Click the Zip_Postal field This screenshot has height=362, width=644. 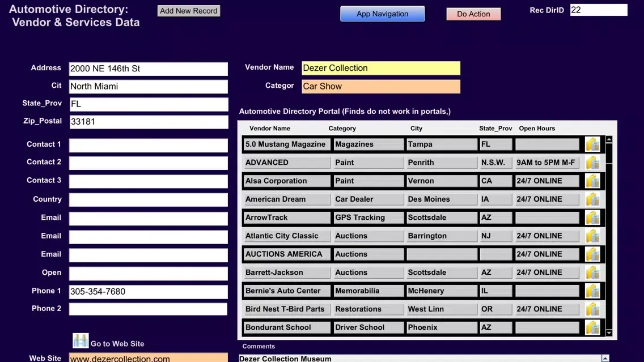[149, 122]
